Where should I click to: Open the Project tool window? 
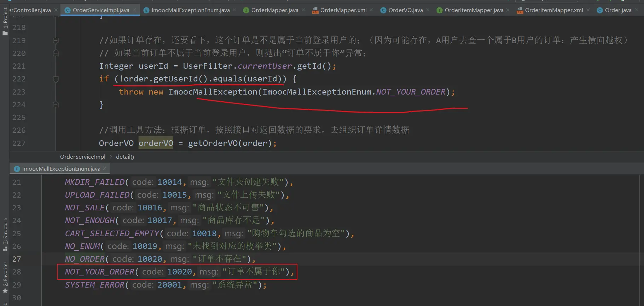click(x=5, y=21)
